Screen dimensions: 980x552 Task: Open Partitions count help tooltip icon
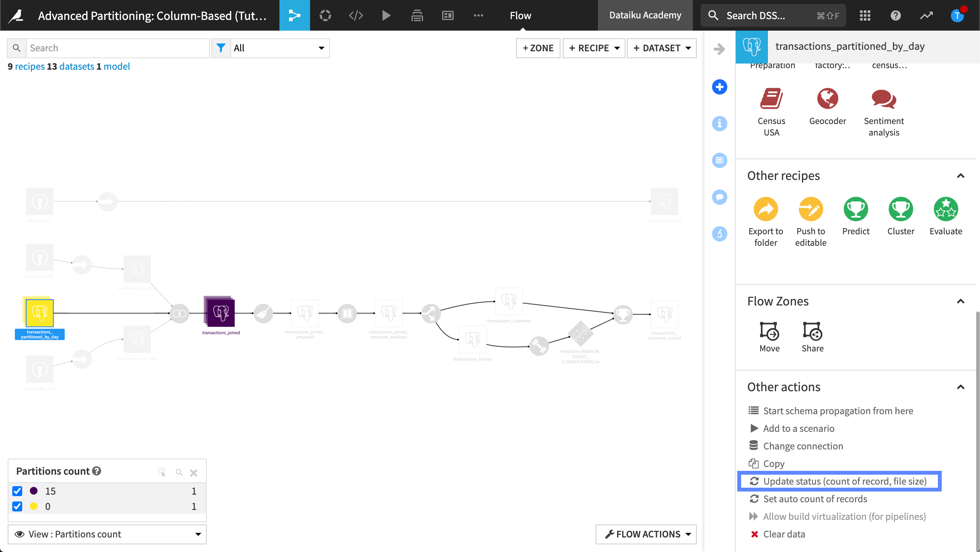tap(97, 470)
